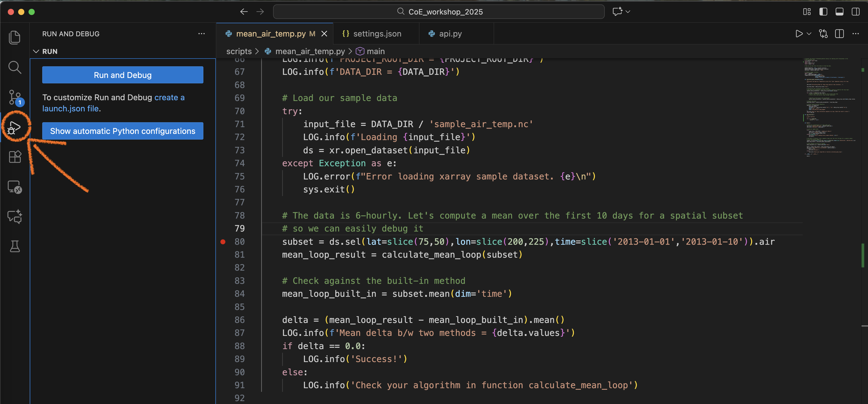Collapse the RUN section

36,52
